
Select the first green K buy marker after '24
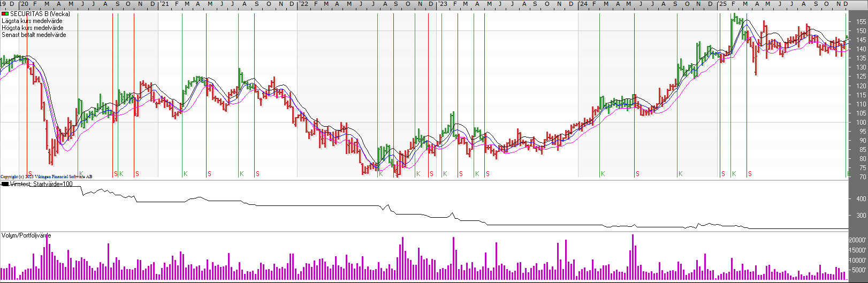(603, 174)
